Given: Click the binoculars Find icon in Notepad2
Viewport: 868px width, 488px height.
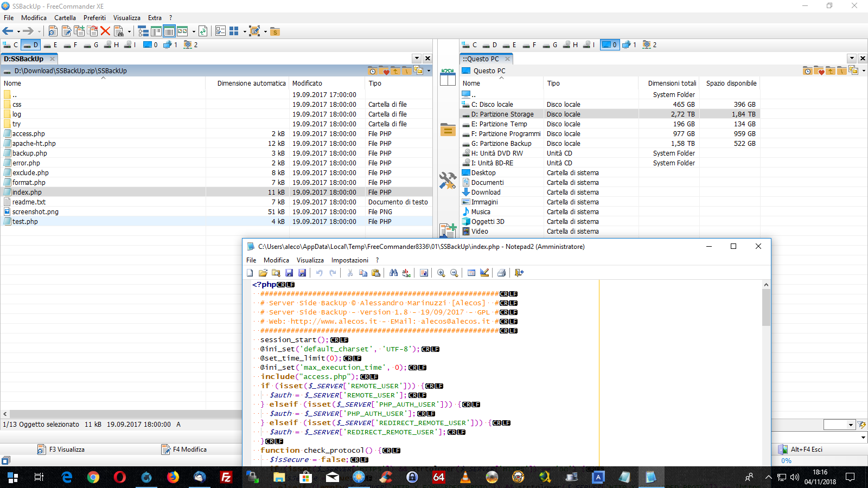Looking at the screenshot, I should tap(393, 273).
